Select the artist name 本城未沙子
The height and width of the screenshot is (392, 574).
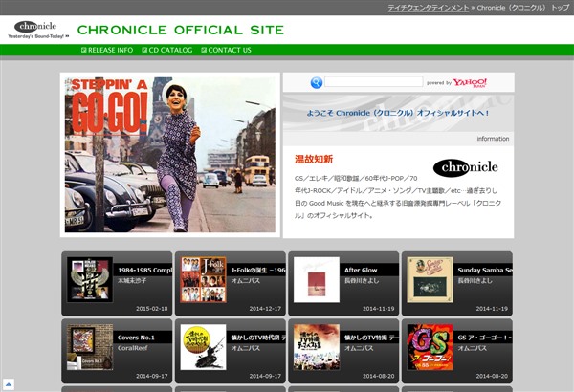point(132,281)
